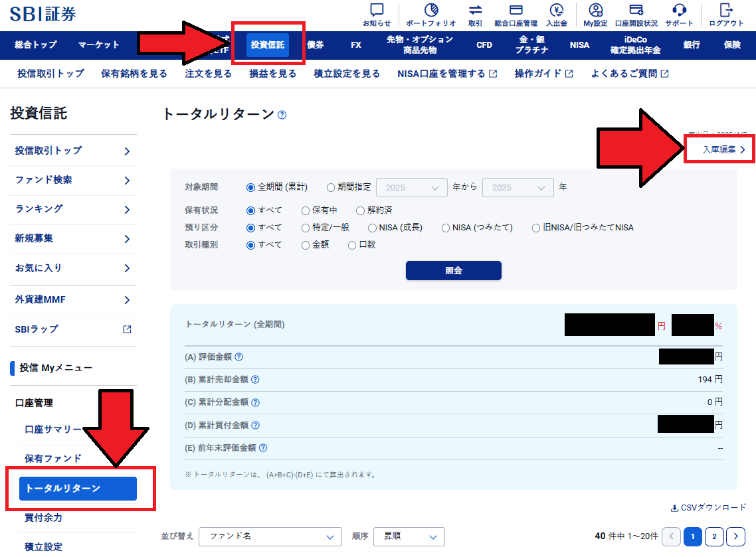
Task: Go to previous page arrow in pagination
Action: (671, 536)
